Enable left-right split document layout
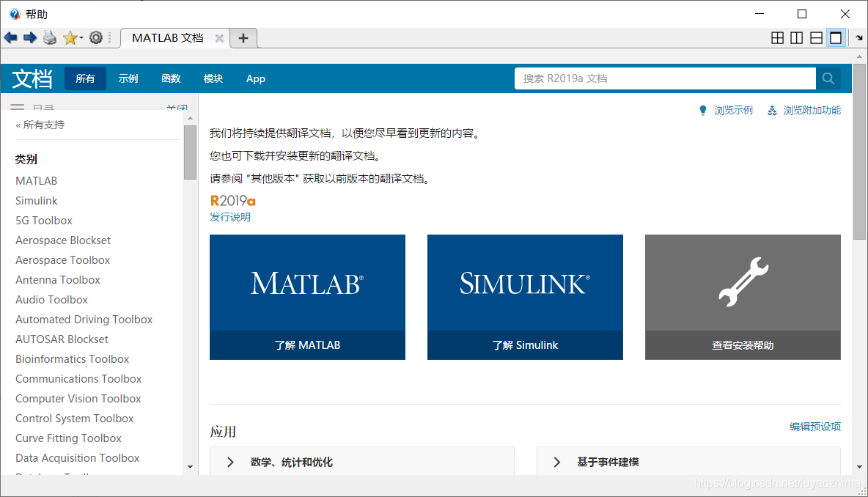This screenshot has width=868, height=497. [796, 37]
